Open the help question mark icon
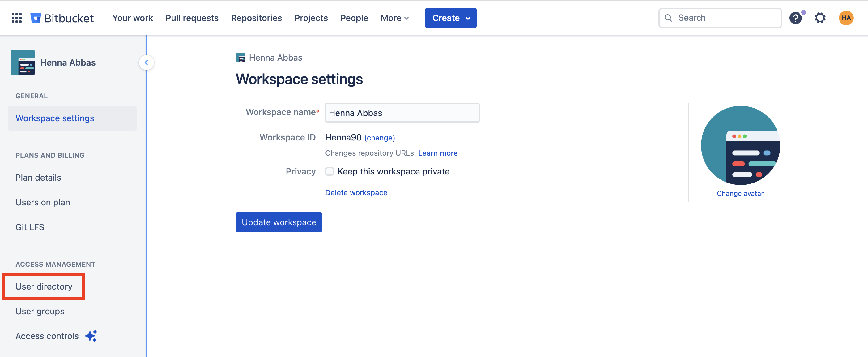Screen dimensions: 868x357 coord(796,18)
